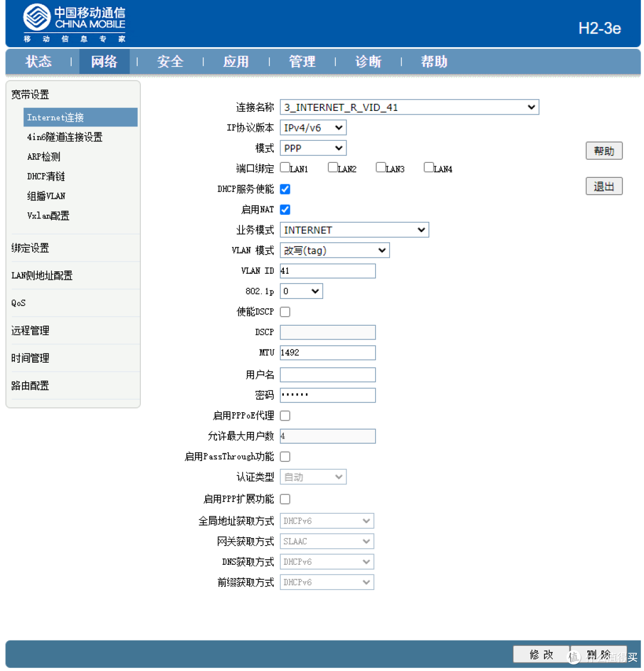Open 4in6隧道连接设置 page

click(64, 137)
